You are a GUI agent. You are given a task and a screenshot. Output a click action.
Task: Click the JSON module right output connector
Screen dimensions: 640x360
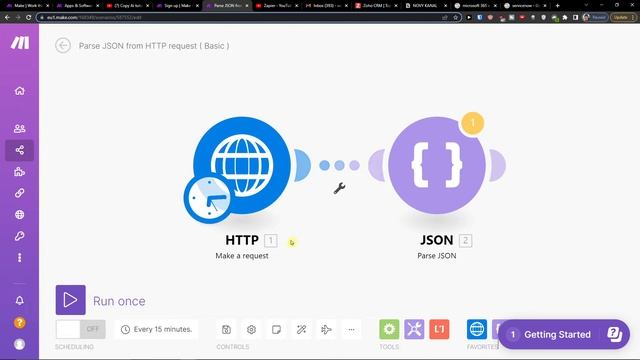(498, 165)
